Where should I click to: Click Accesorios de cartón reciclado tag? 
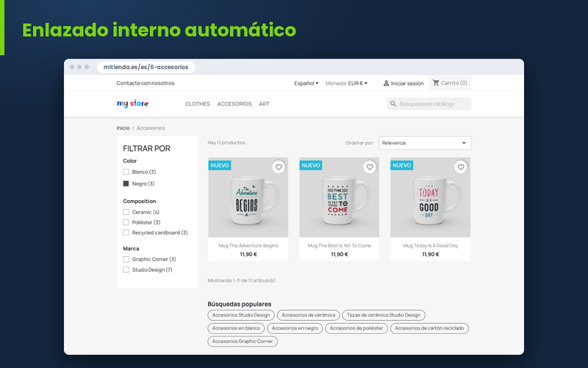429,328
